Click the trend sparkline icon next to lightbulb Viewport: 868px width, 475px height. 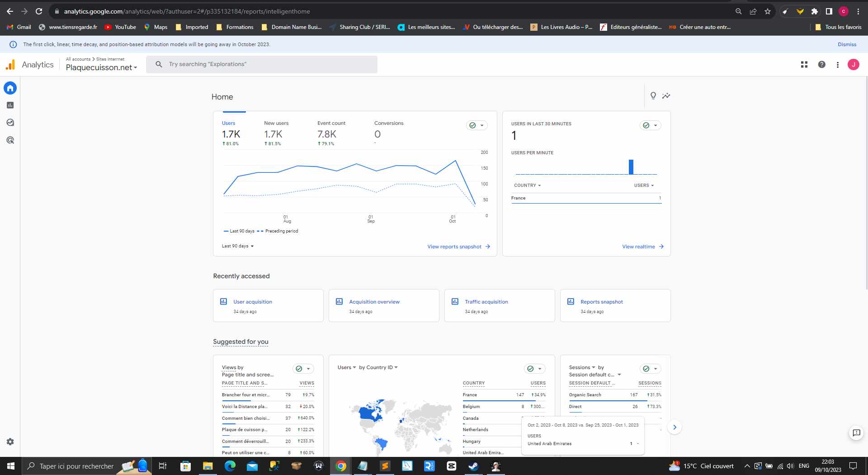click(666, 95)
